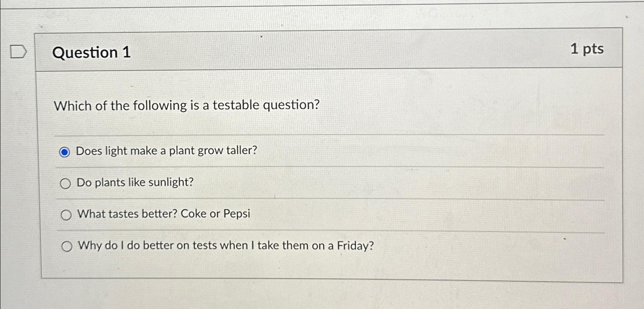
Task: Click the answer text 'Do plants like sunlight?'
Action: click(135, 182)
